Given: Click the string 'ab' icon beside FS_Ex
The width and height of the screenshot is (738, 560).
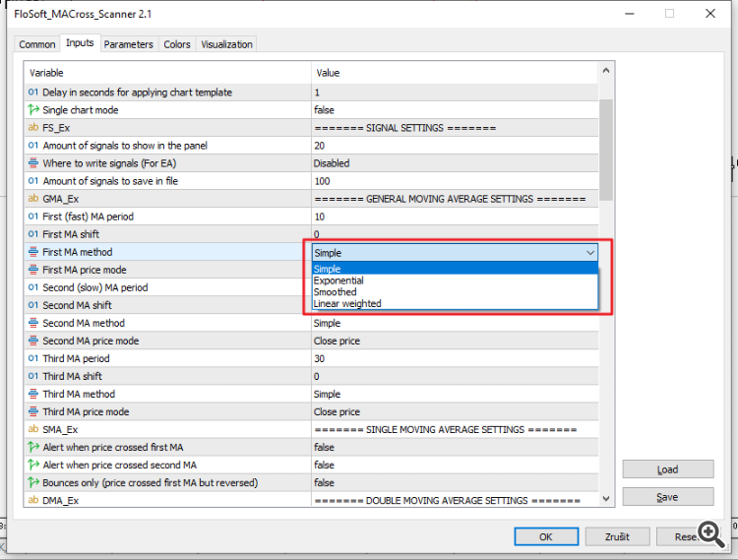Looking at the screenshot, I should tap(32, 127).
